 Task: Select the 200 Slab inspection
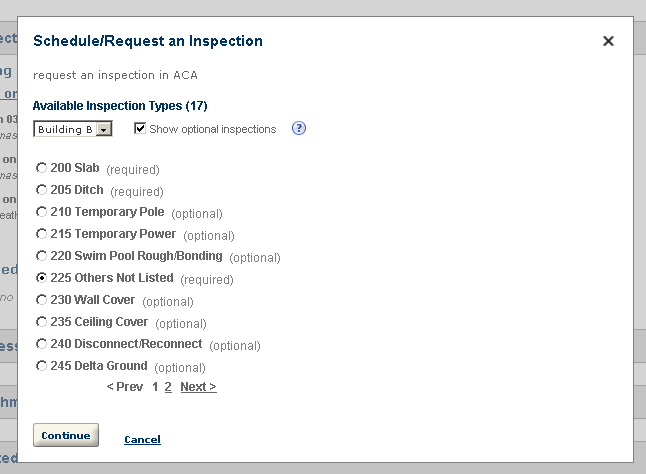[41, 168]
